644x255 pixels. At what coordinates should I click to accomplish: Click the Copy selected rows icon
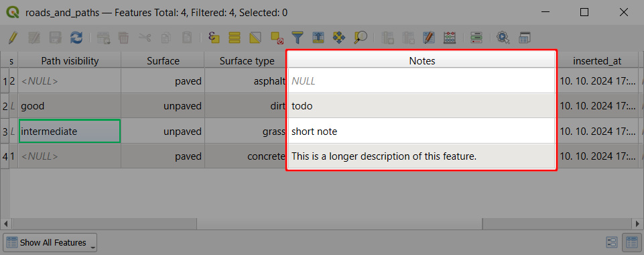(x=166, y=38)
